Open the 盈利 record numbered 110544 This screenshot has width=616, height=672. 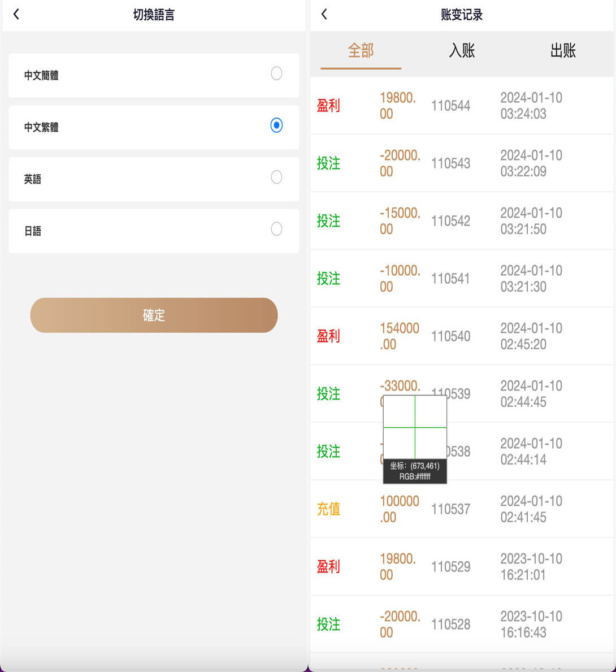[x=462, y=106]
